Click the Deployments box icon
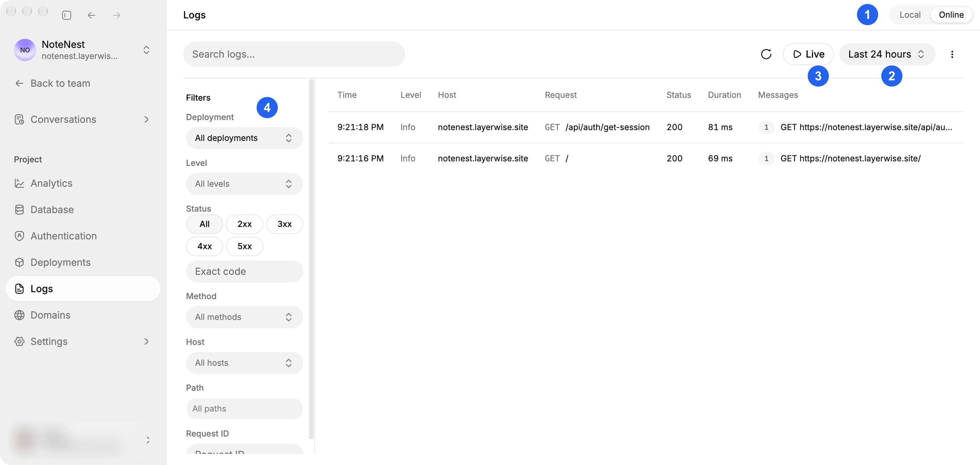The image size is (980, 465). point(19,263)
